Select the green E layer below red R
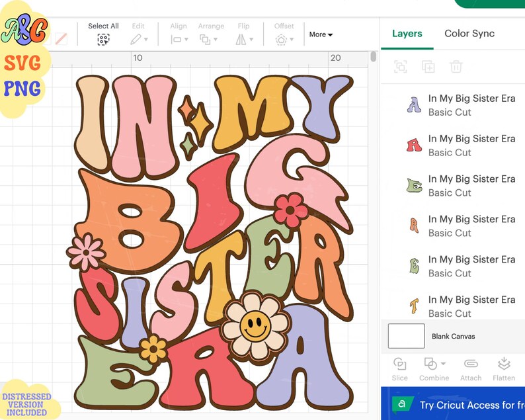This screenshot has width=525, height=420. click(x=415, y=185)
